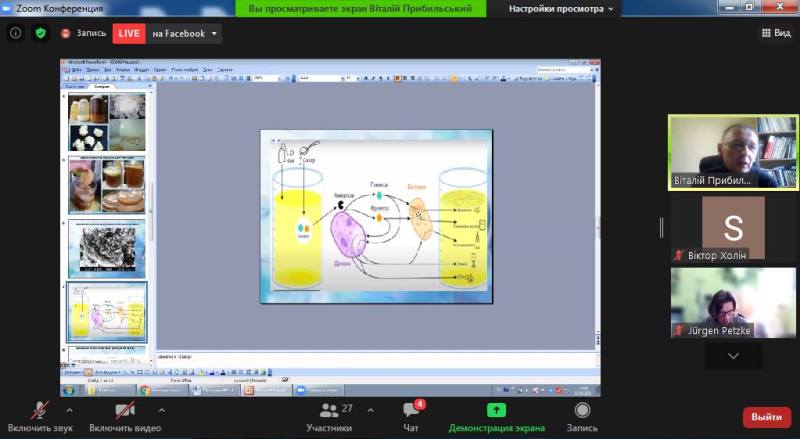This screenshot has height=439, width=800.
Task: Open the PowerPoint font name combo box
Action: point(320,78)
